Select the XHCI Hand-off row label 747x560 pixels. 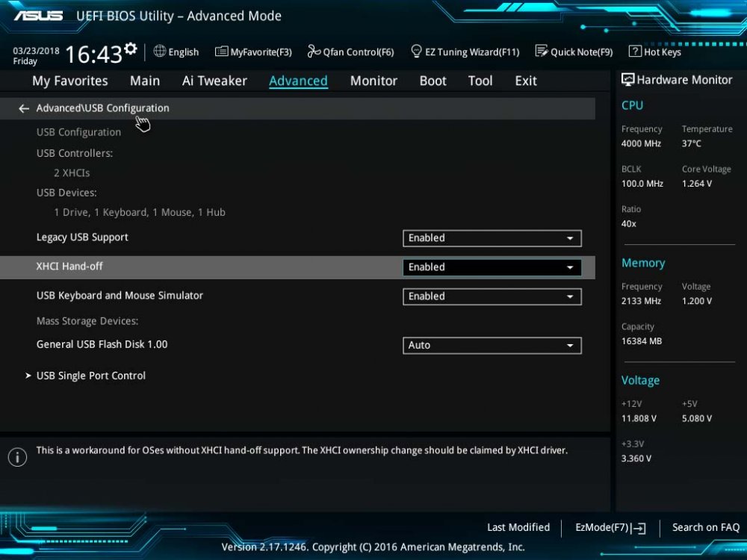(69, 267)
